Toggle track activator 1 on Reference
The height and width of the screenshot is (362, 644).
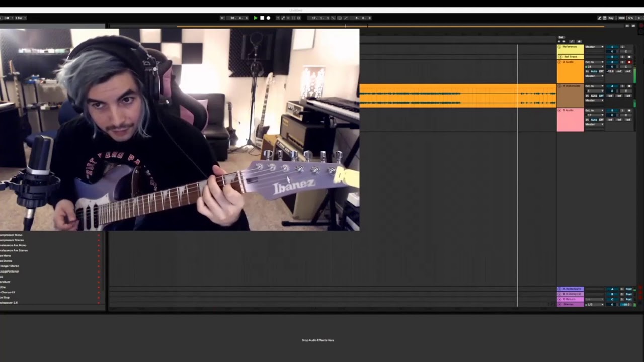point(612,47)
